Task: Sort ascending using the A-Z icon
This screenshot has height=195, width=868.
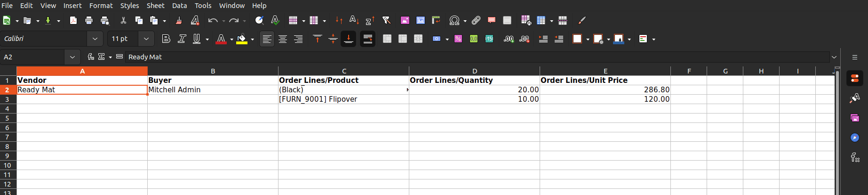Action: (354, 20)
